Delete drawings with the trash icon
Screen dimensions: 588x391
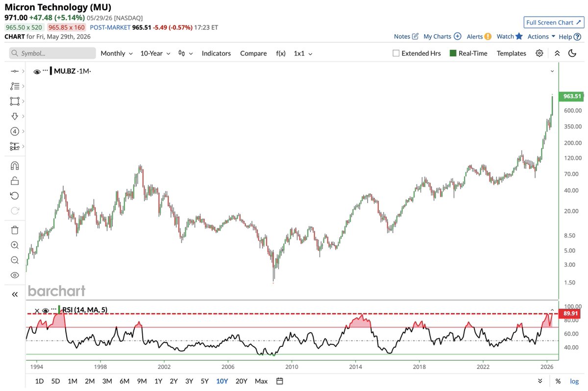pos(15,230)
